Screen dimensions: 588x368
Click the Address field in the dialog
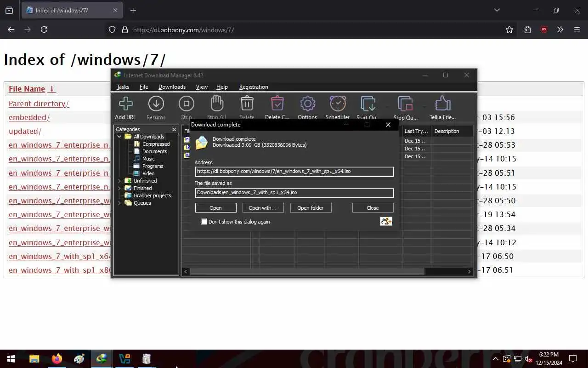[x=294, y=172]
